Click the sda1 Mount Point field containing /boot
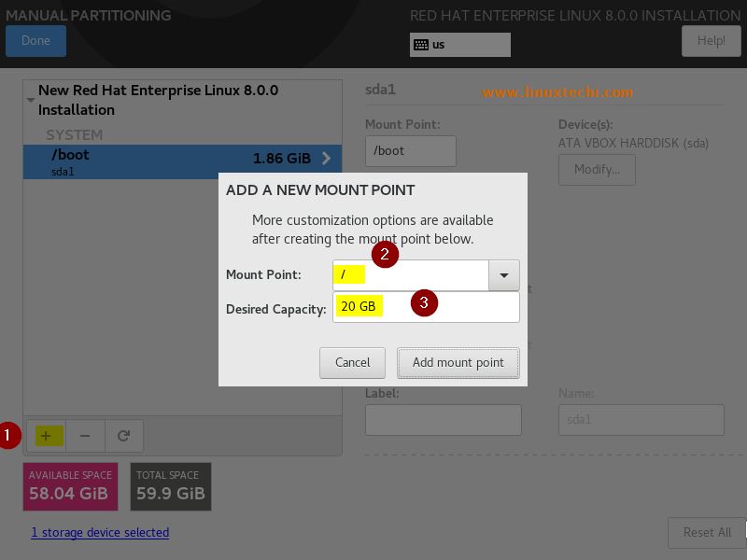Screen dimensions: 747x560 pos(411,151)
